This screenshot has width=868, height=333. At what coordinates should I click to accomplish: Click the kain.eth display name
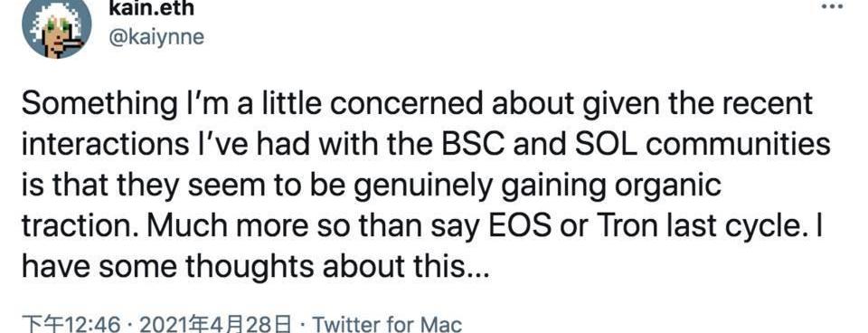pos(152,8)
